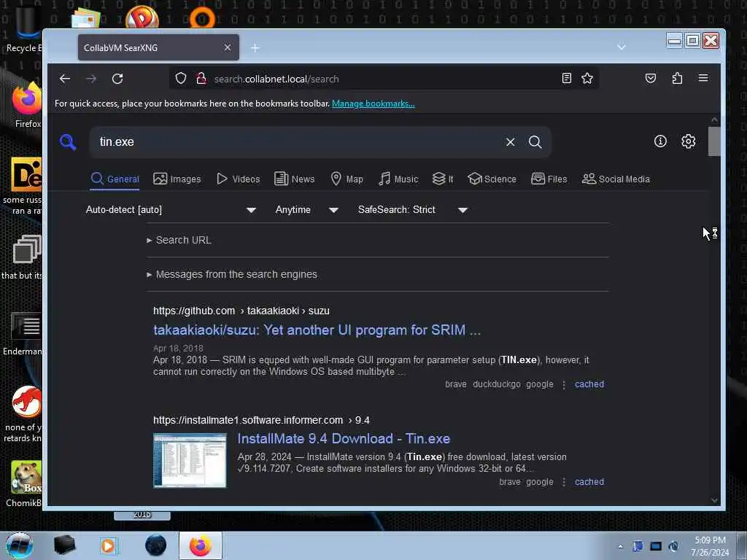Open the dark globe taskbar icon

pyautogui.click(x=156, y=545)
